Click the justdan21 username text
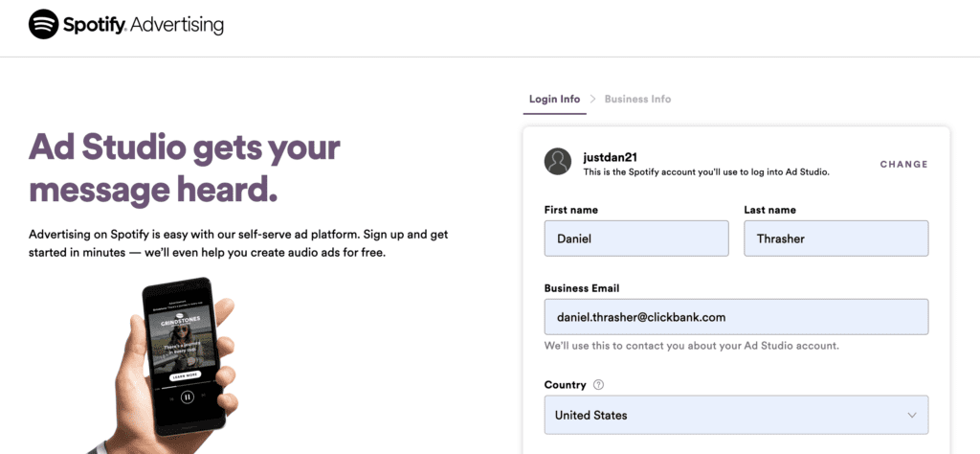The image size is (980, 454). tap(610, 158)
